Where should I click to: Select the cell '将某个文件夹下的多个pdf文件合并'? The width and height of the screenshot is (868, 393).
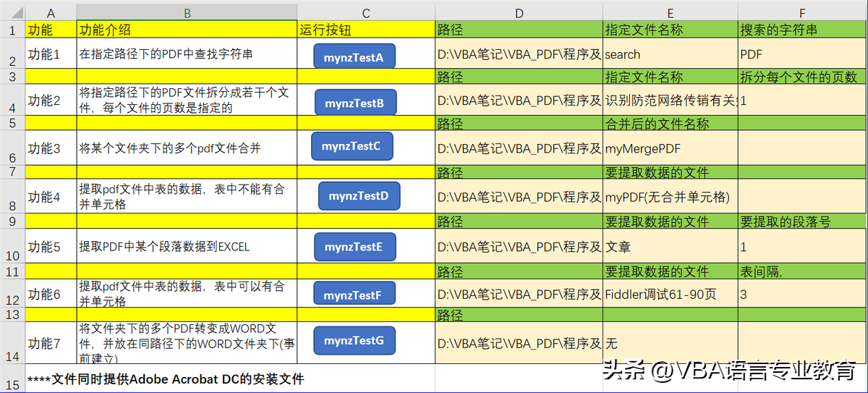187,148
